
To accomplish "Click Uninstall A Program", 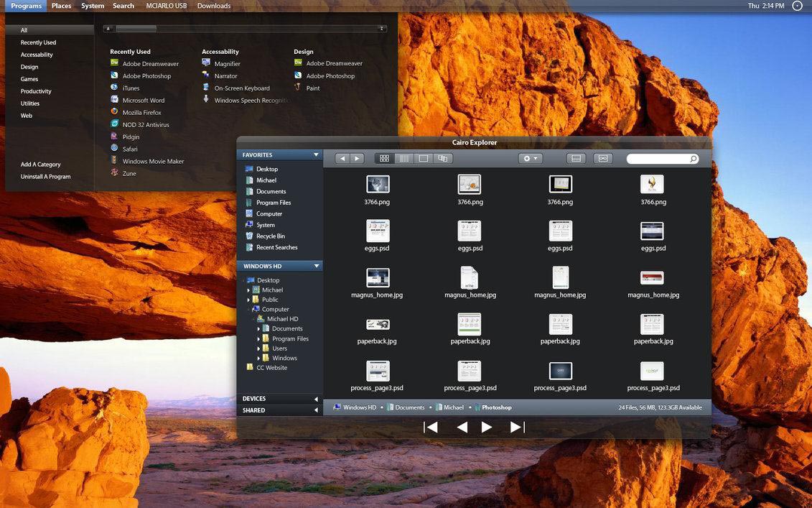I will pos(45,177).
